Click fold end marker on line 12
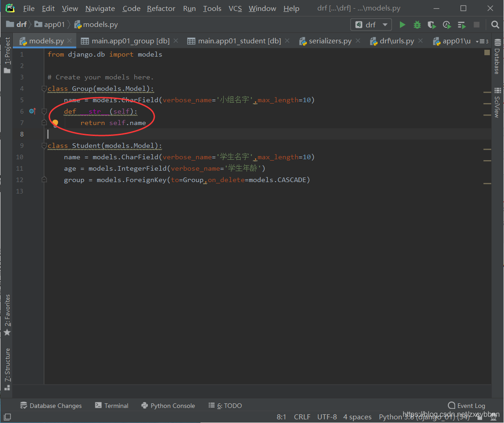The image size is (504, 423). pyautogui.click(x=44, y=180)
